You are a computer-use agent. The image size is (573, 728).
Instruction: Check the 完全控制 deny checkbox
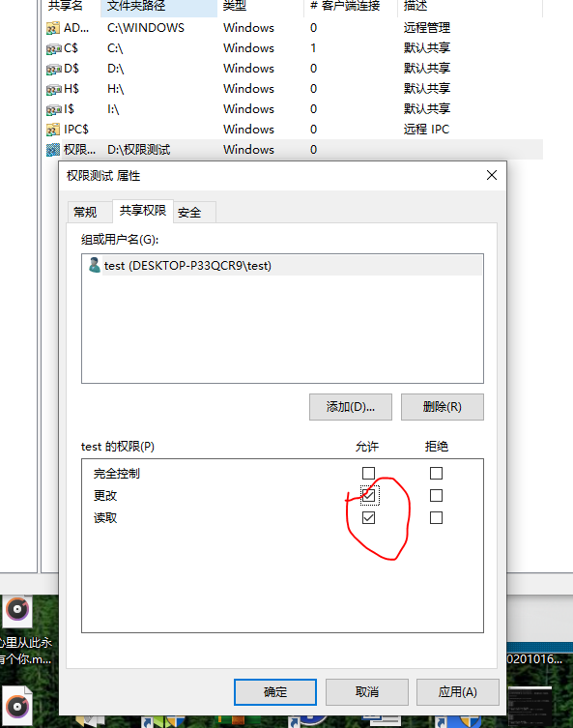click(436, 473)
